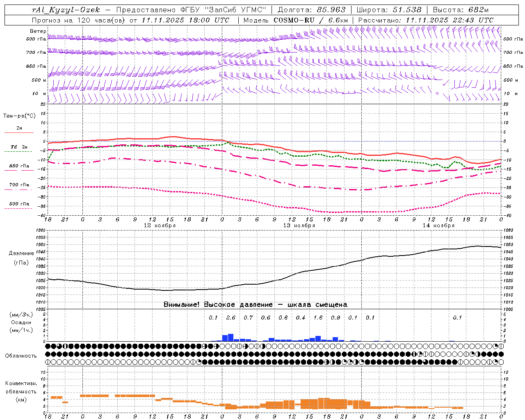This screenshot has height=420, width=525.
Task: Click the (мм/3ч.) units label
Action: coord(21,315)
